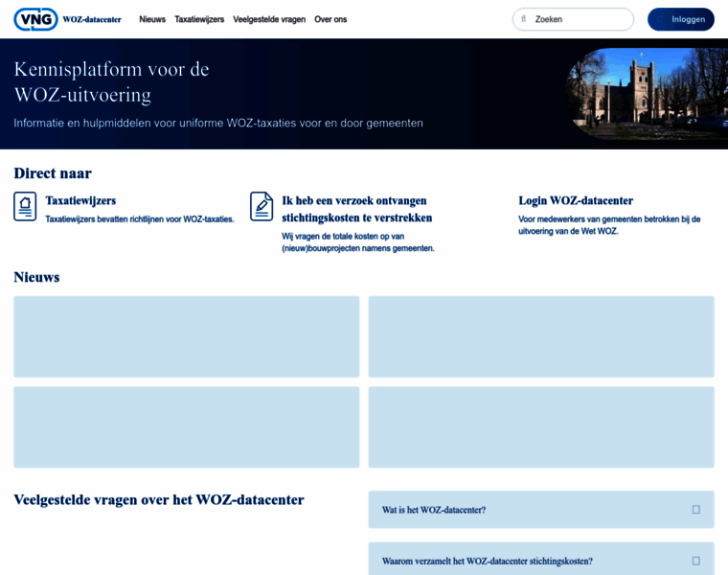Expand 'Wat is het WOZ-datacenter?' question

(x=434, y=510)
